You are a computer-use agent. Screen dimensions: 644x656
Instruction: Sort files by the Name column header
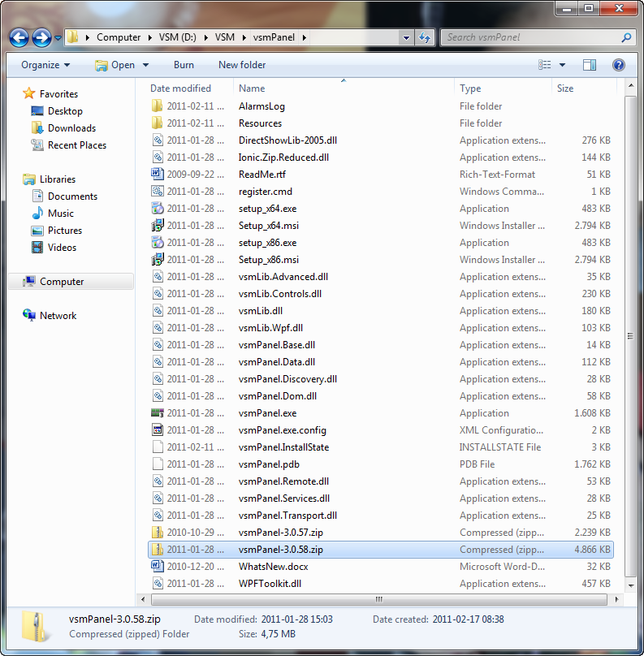(x=341, y=88)
